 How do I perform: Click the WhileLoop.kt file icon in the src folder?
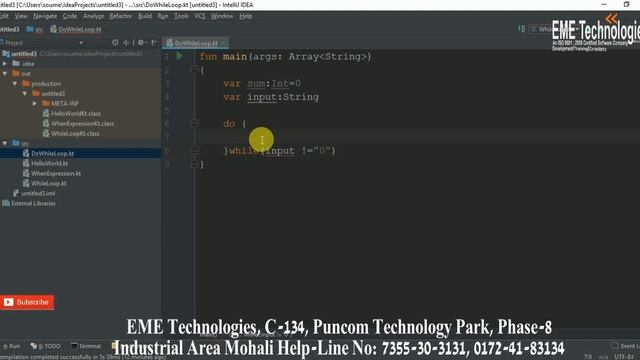(26, 183)
